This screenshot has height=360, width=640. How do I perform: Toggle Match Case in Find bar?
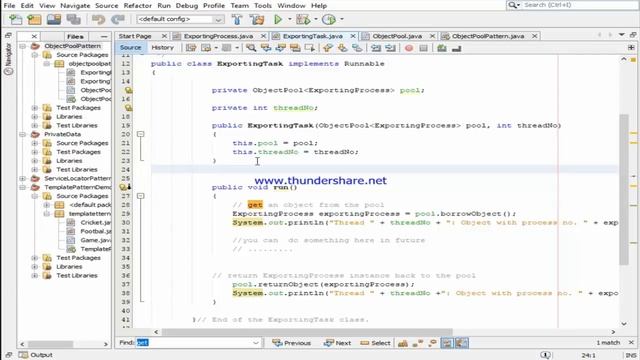tap(402, 343)
